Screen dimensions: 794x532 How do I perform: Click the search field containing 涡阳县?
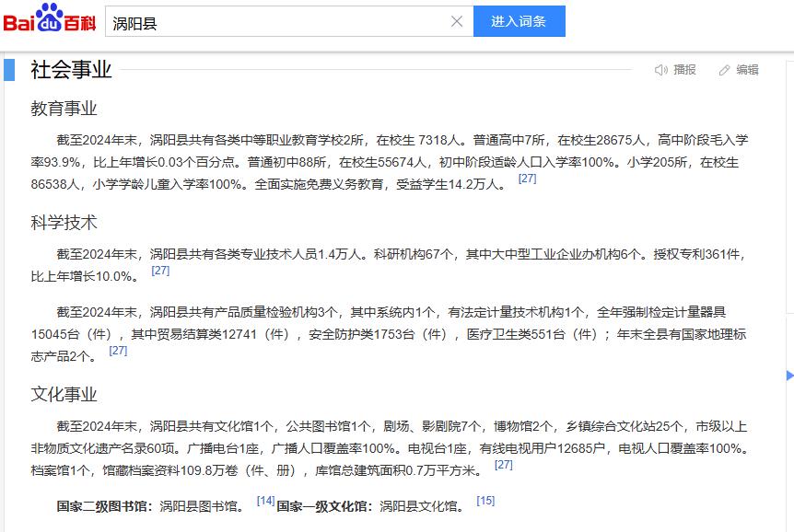coord(276,21)
